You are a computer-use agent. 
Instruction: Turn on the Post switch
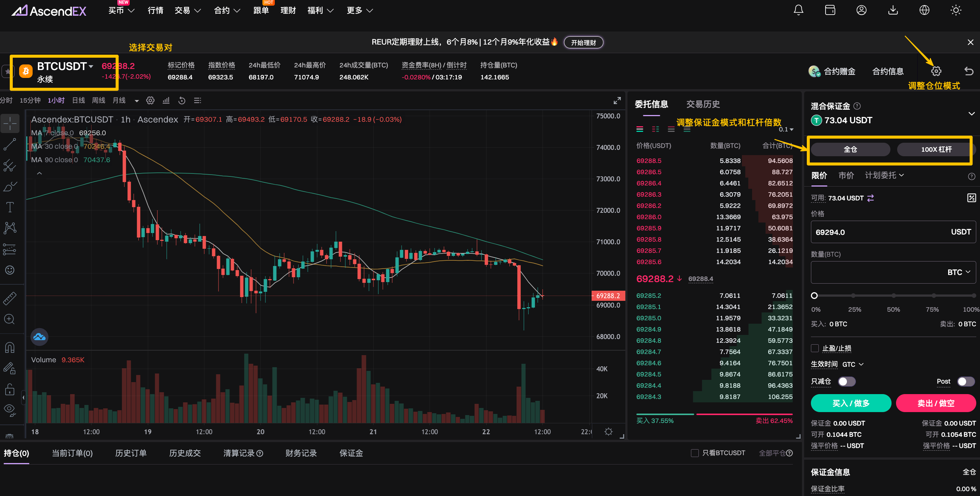(x=965, y=381)
